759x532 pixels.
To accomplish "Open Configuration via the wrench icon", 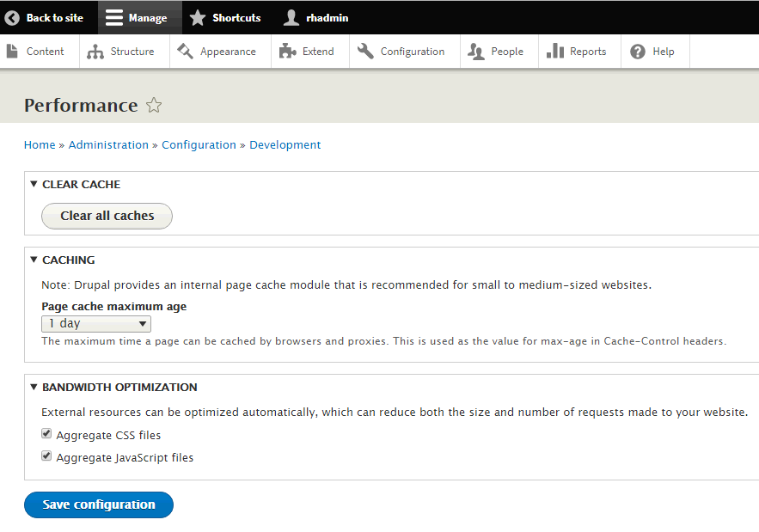I will point(364,51).
